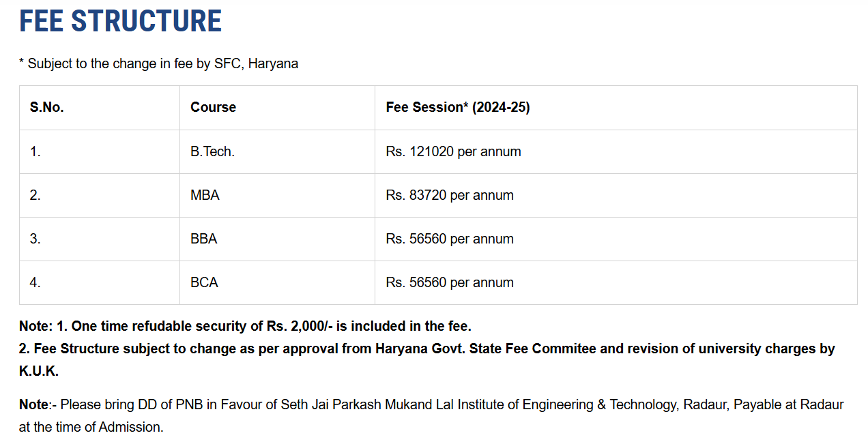This screenshot has height=444, width=868.
Task: Click the Rs. 121020 per annum fee
Action: [x=453, y=151]
